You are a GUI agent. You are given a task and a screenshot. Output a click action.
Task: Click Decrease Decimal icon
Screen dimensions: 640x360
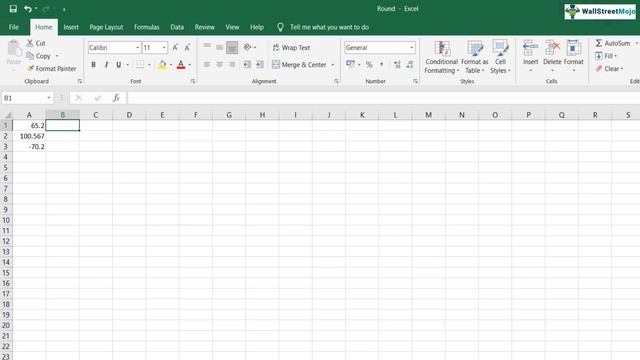409,64
